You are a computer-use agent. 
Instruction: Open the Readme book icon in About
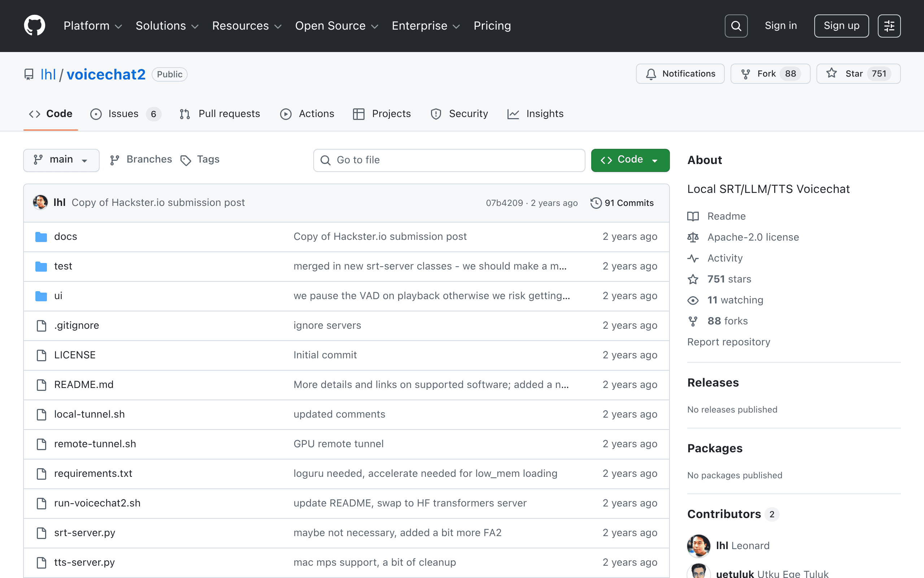tap(693, 216)
